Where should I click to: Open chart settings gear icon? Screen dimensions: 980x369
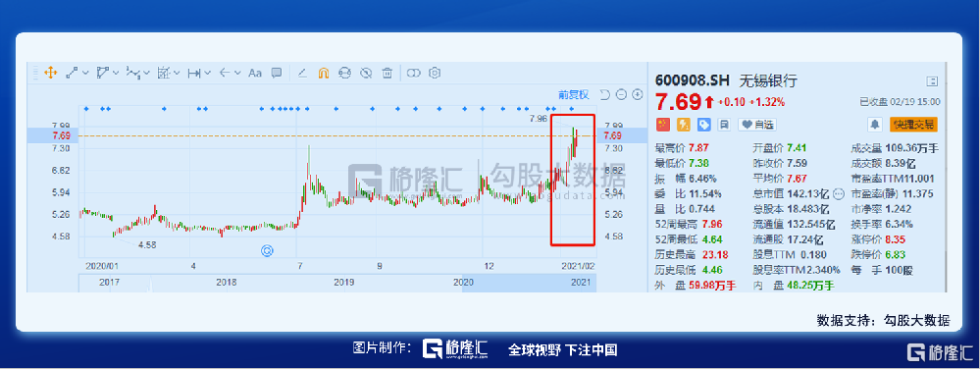pyautogui.click(x=435, y=74)
